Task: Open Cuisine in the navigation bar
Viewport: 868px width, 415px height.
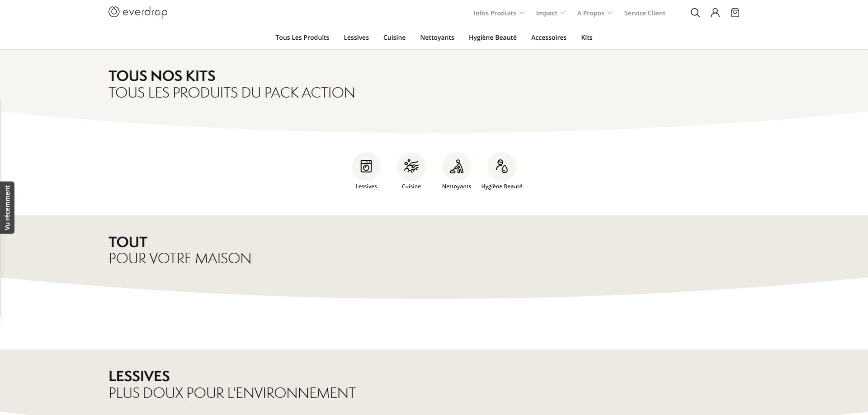Action: (394, 37)
